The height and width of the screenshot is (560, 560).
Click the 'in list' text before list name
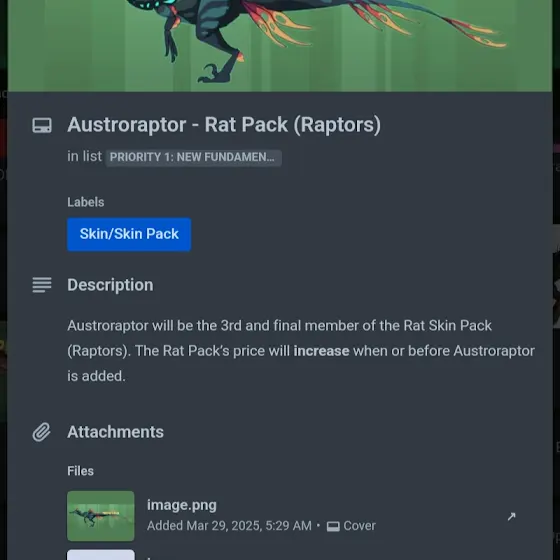click(x=84, y=156)
